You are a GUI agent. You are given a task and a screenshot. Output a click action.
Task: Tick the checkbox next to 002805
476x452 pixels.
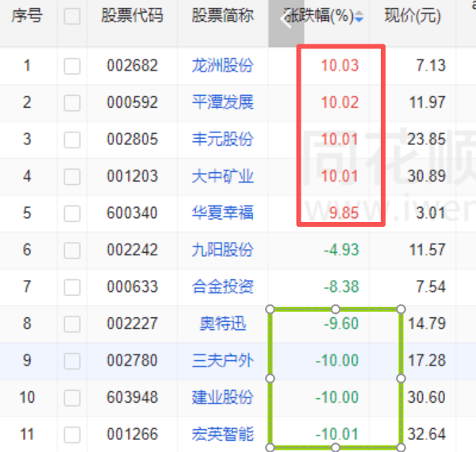click(x=72, y=140)
